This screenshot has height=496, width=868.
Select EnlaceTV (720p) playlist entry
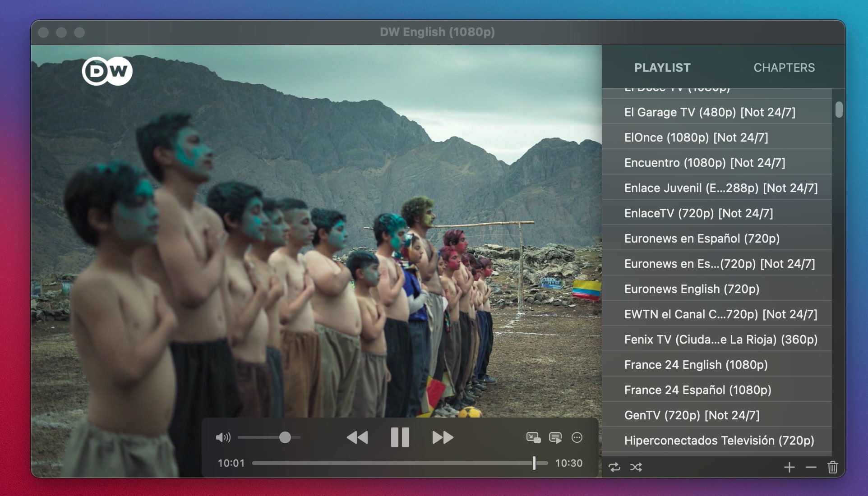pos(717,213)
